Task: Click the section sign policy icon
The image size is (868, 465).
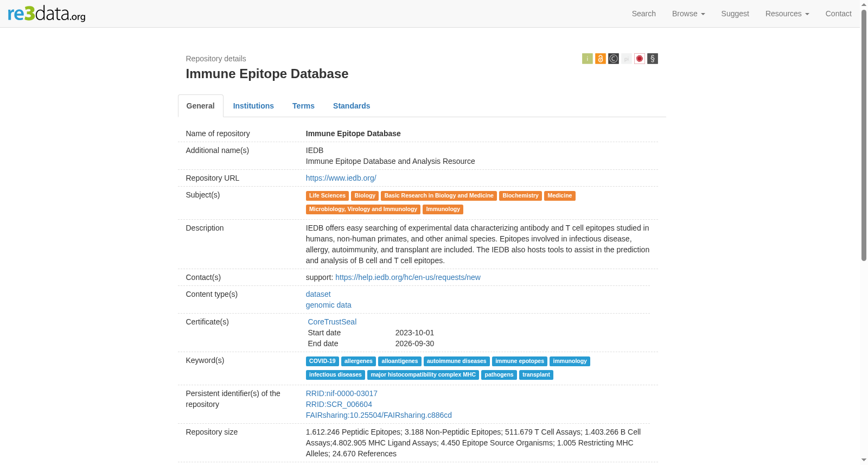Action: point(652,59)
